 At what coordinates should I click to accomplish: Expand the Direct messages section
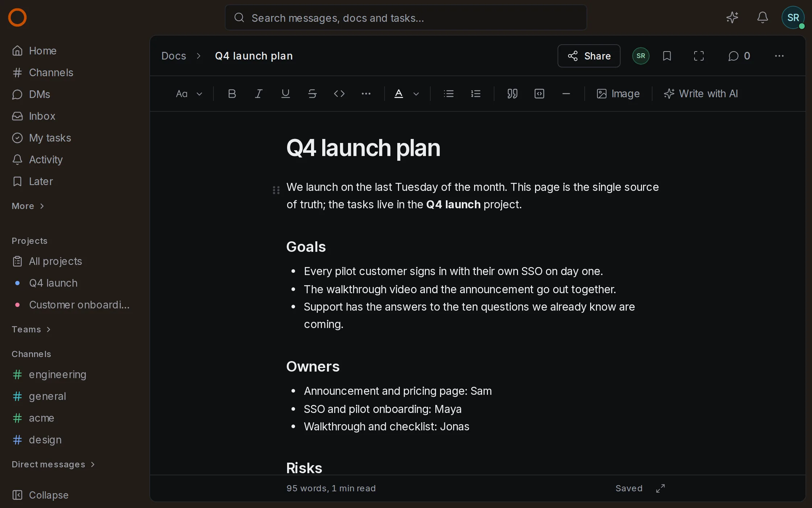pos(53,464)
